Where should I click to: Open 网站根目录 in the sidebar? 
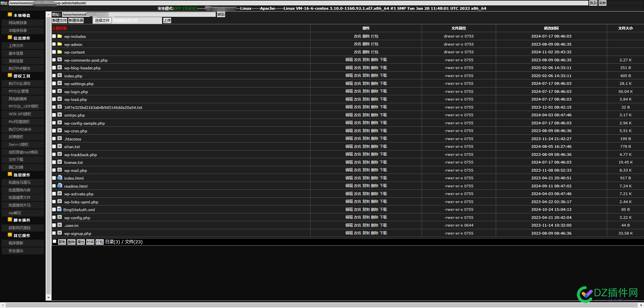click(x=23, y=23)
